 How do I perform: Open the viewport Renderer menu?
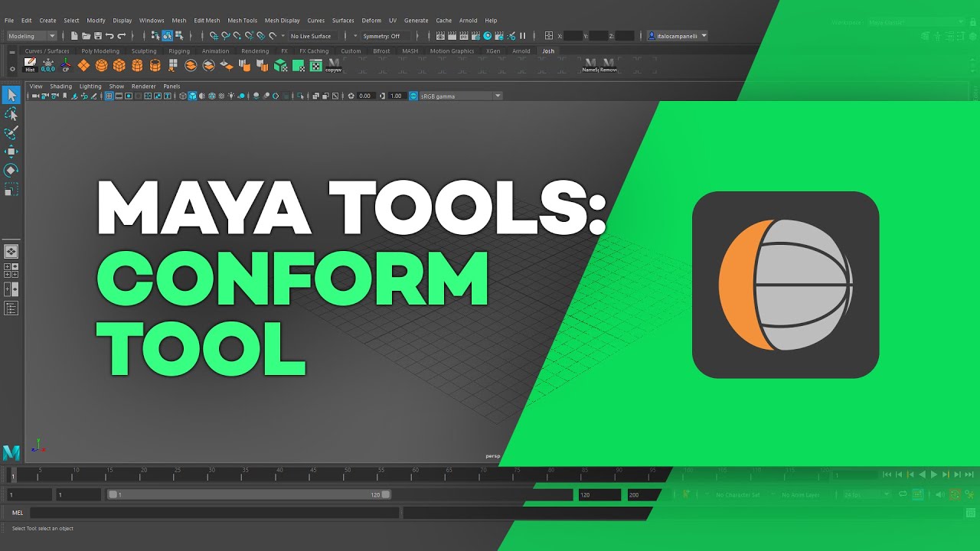click(x=143, y=86)
